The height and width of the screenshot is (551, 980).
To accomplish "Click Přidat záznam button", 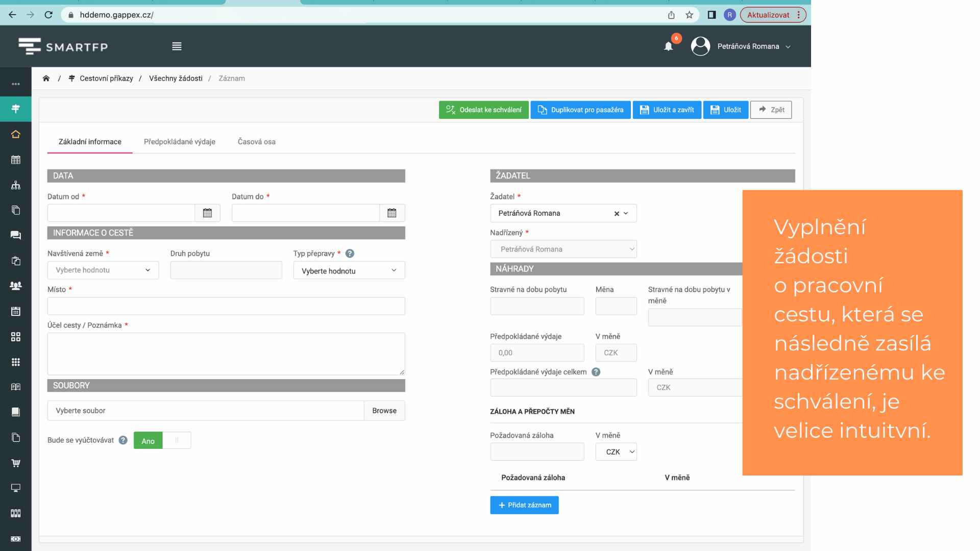I will point(524,505).
